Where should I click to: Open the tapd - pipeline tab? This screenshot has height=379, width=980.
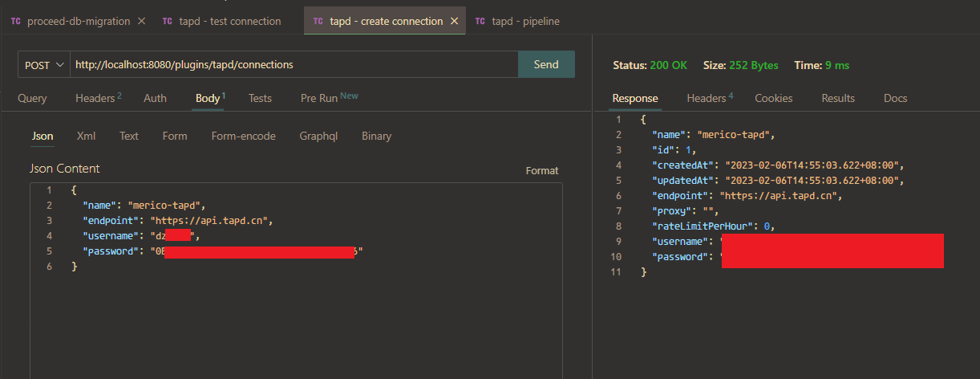[x=525, y=22]
